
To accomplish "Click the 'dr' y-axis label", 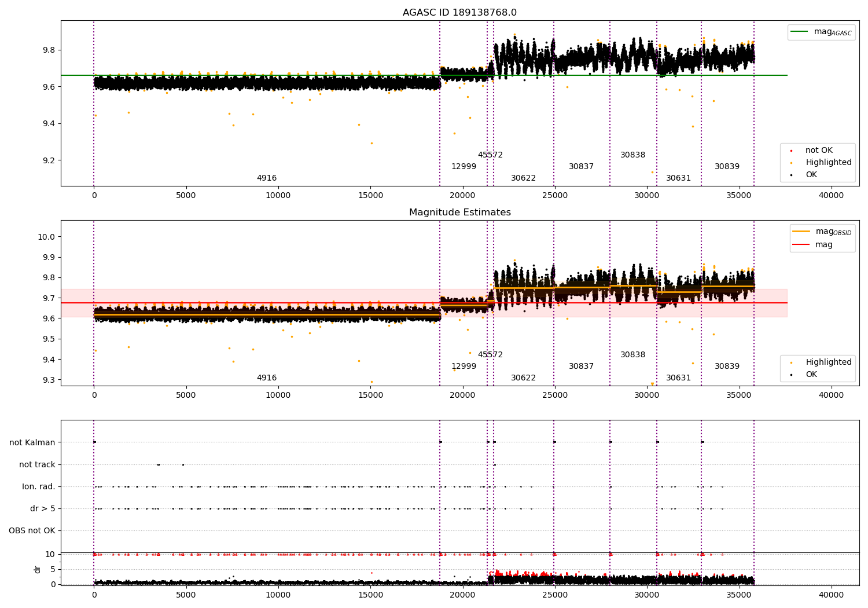I will click(x=38, y=569).
